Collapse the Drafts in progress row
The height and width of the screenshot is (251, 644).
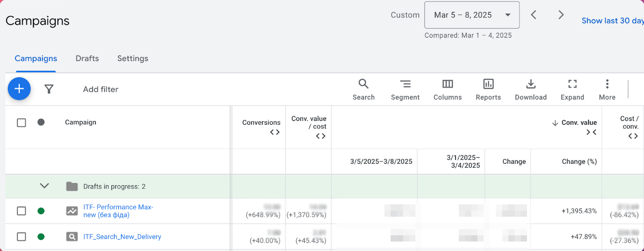(44, 186)
